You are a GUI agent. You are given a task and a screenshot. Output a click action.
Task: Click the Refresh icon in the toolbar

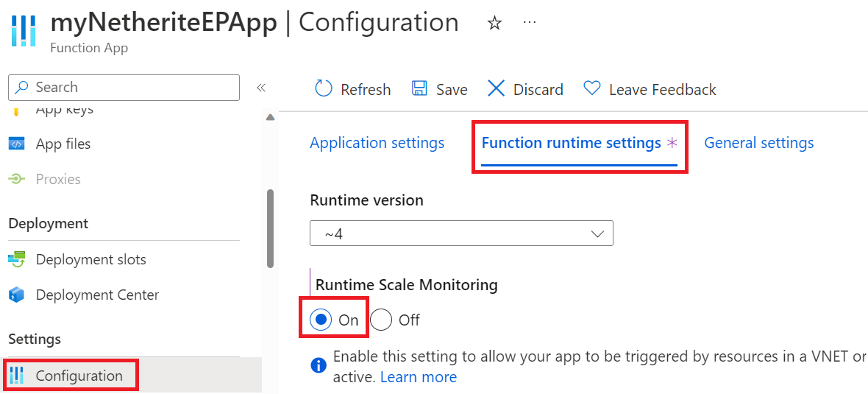click(x=324, y=89)
